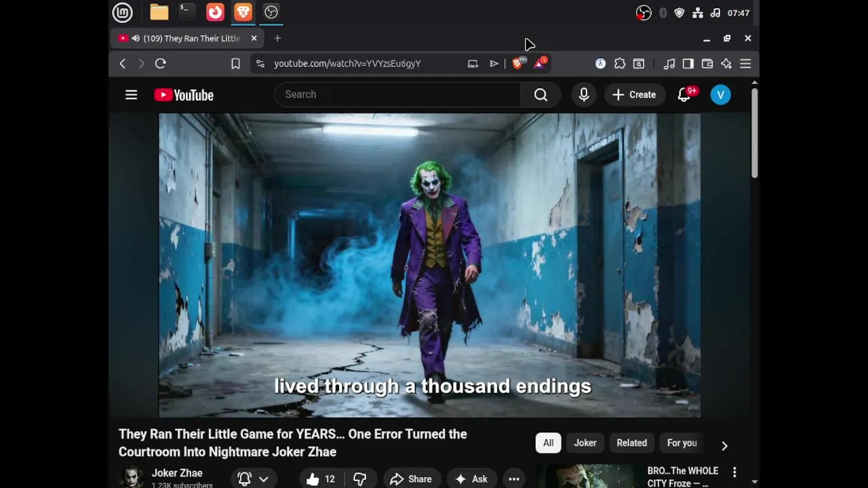The image size is (868, 488).
Task: Like the video (12 likes)
Action: 321,479
